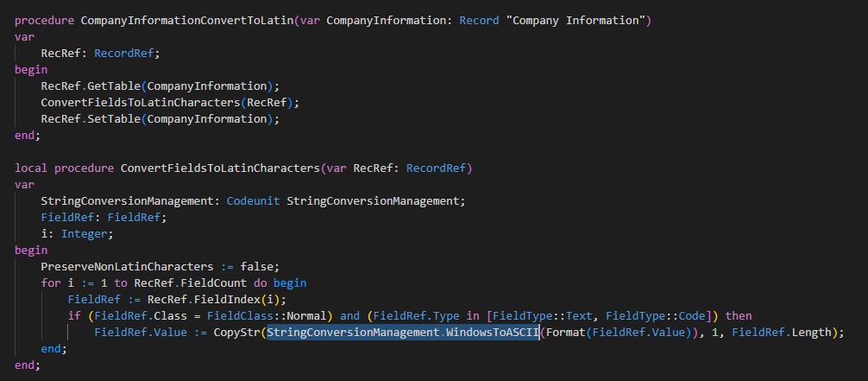Viewport: 868px width, 381px height.
Task: Click PreserveNonLatinCharacters assignment line
Action: tap(160, 267)
